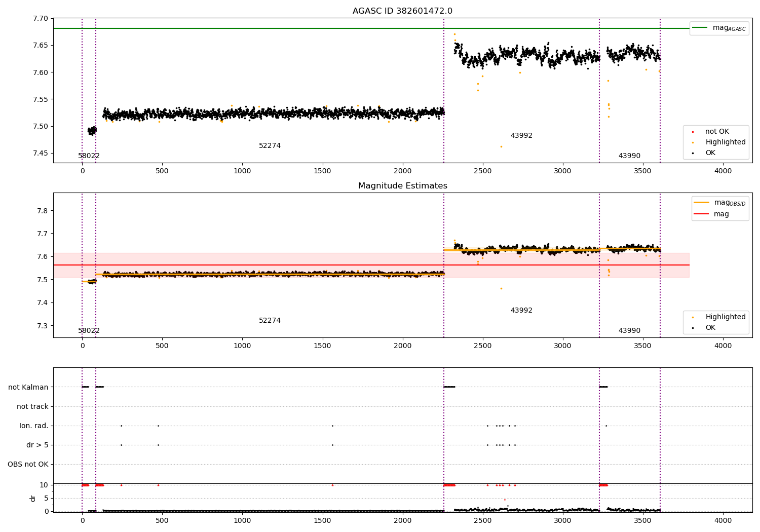This screenshot has width=760, height=532.
Task: Click the 7.65 y-axis tick in top plot
Action: [x=40, y=46]
